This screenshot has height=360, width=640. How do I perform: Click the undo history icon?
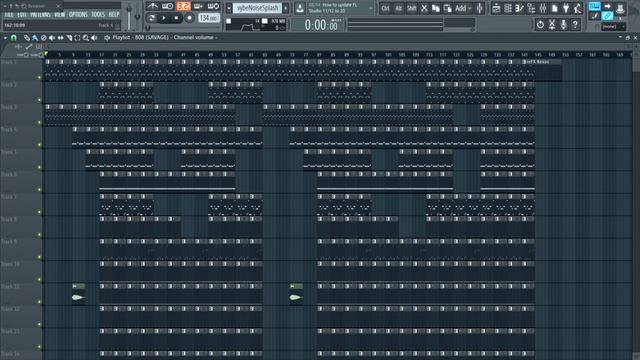coord(540,25)
